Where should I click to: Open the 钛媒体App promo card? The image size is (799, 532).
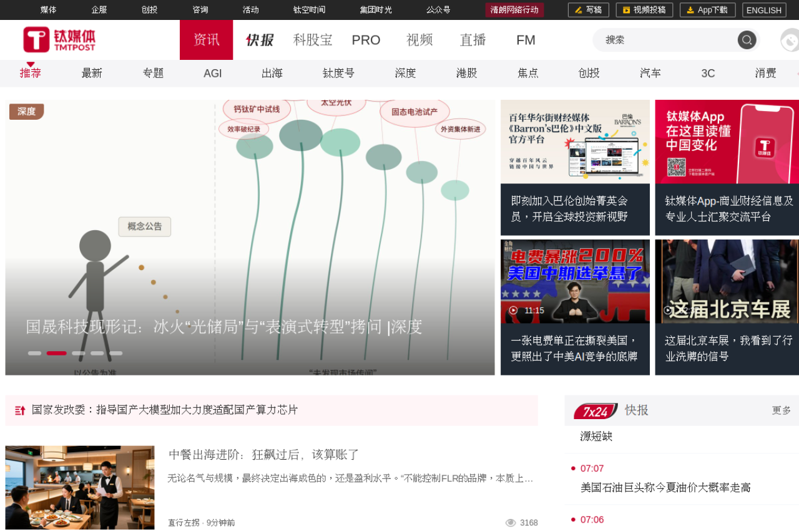click(x=727, y=168)
